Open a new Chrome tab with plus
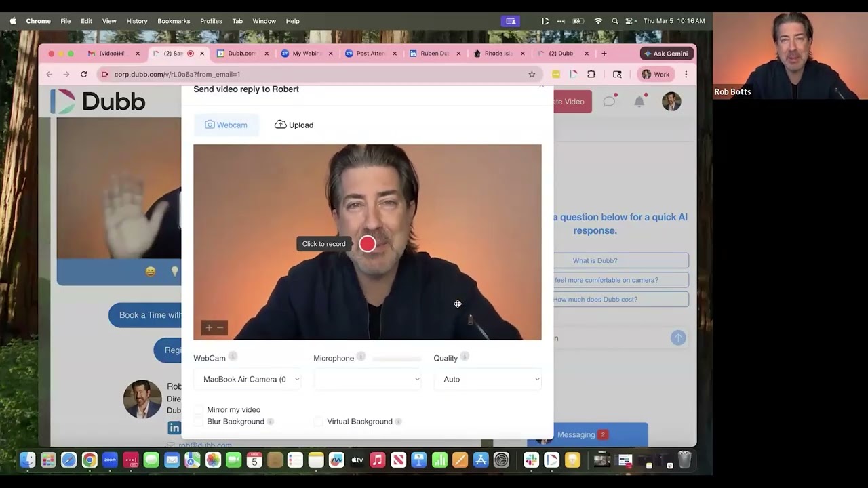This screenshot has width=868, height=488. 604,54
